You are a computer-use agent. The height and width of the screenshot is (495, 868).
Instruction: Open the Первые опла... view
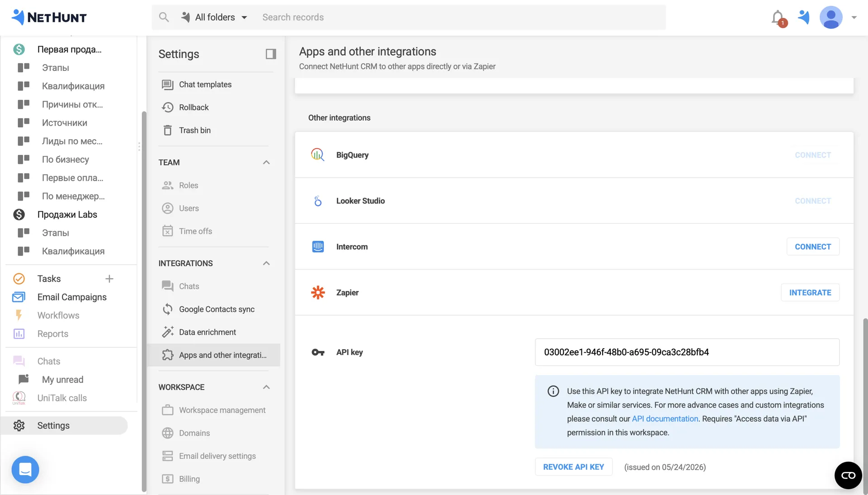[x=72, y=178]
